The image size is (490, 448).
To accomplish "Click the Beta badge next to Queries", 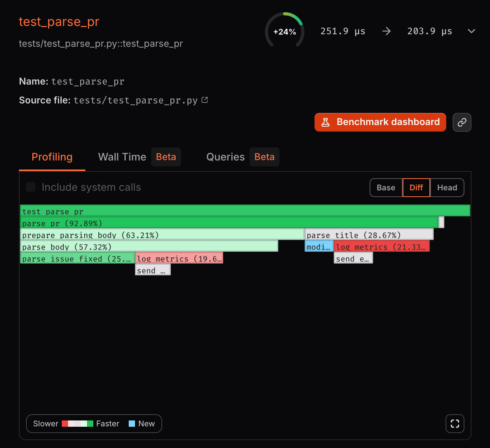I will click(x=264, y=157).
